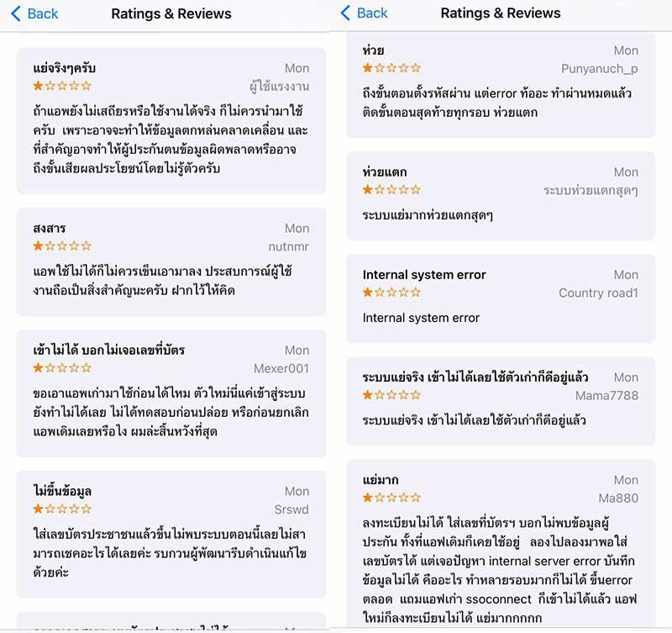Open the Internal system error review card
The height and width of the screenshot is (633, 672).
pos(501,298)
